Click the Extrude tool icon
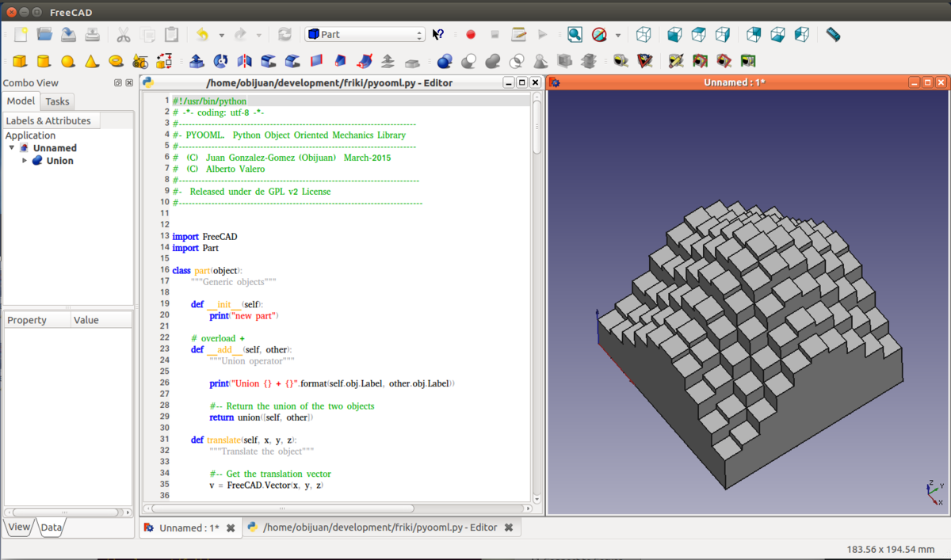This screenshot has width=951, height=560. [197, 61]
